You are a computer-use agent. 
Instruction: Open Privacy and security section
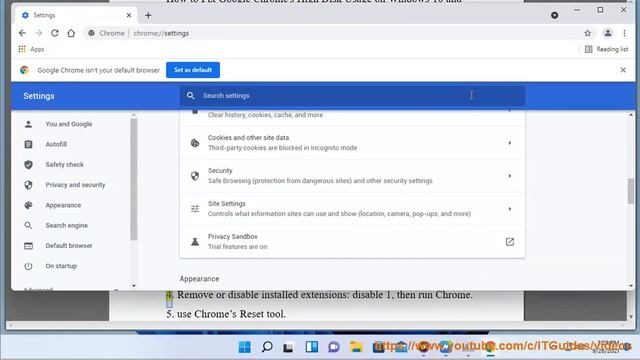click(75, 185)
